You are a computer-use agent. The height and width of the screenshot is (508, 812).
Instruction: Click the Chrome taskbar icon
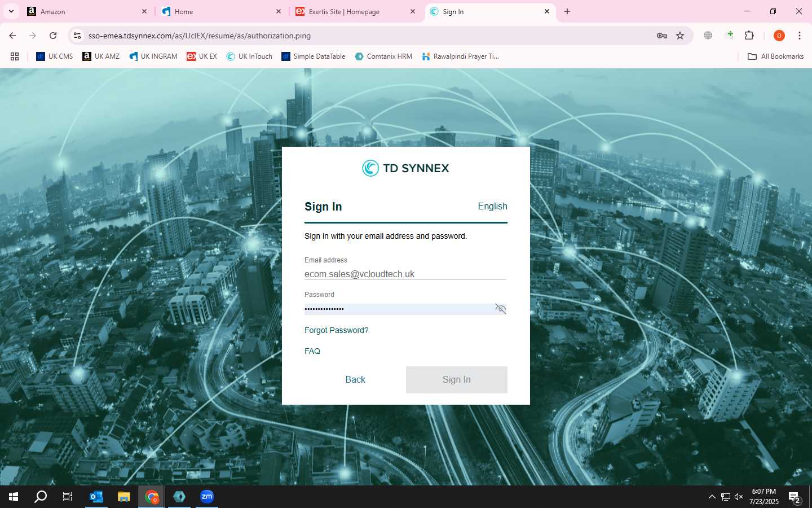click(x=152, y=497)
